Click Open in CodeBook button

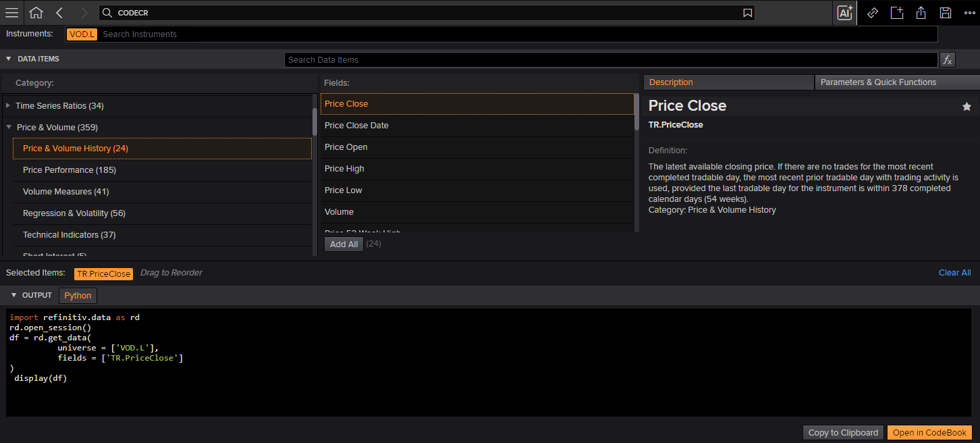click(x=929, y=433)
